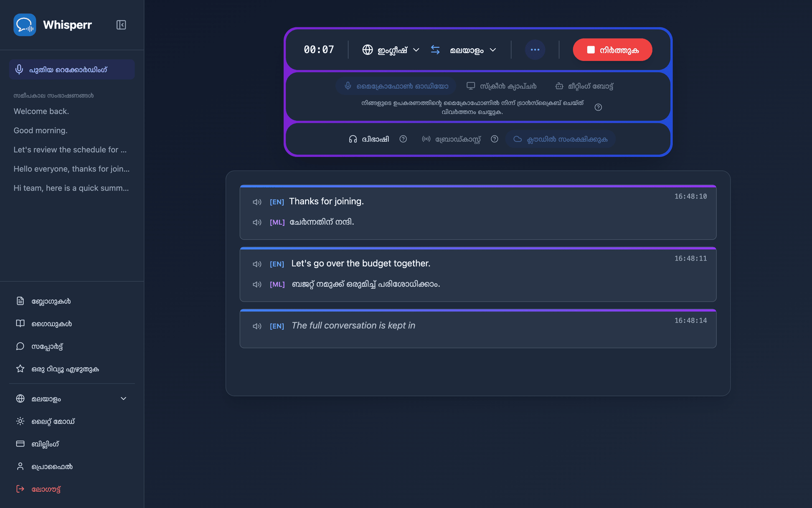The image size is (812, 508).
Task: Click timestamp 16:48:14
Action: pyautogui.click(x=690, y=320)
